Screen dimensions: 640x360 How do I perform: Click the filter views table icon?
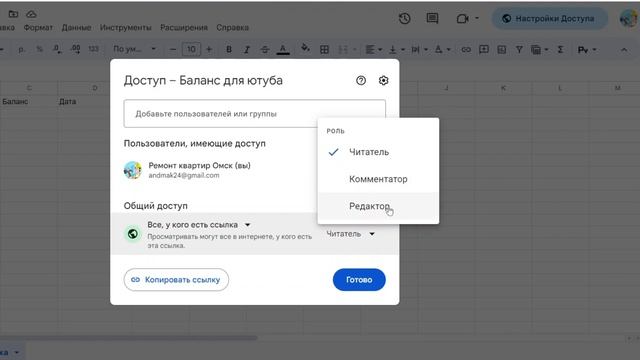[536, 49]
